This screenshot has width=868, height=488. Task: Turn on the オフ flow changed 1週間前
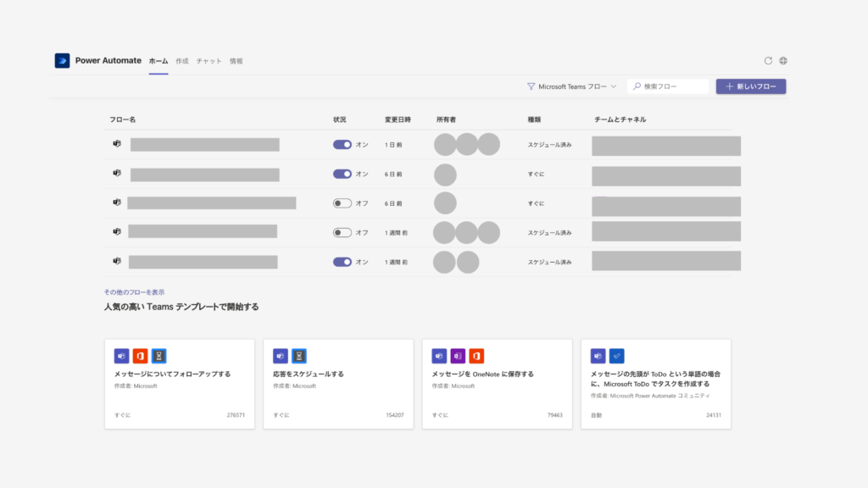(342, 232)
